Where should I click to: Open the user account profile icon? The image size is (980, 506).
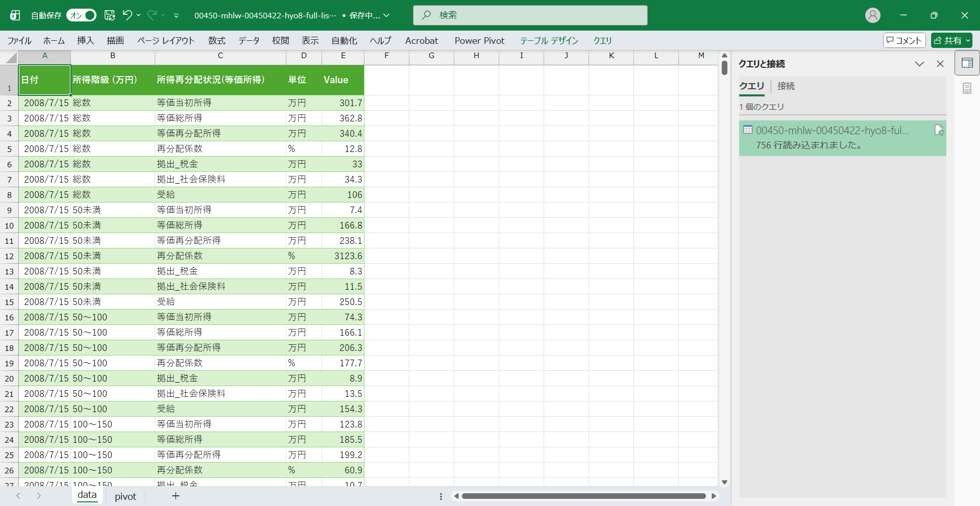coord(872,15)
